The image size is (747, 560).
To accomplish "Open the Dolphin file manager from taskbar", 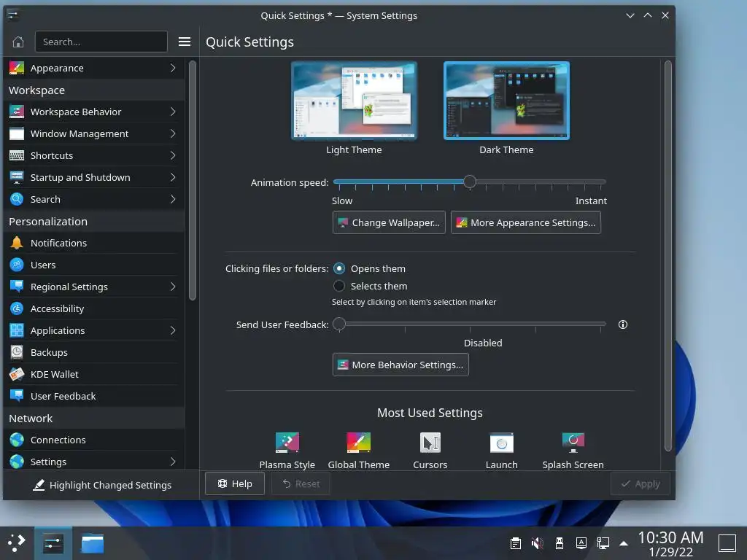I will (x=93, y=543).
